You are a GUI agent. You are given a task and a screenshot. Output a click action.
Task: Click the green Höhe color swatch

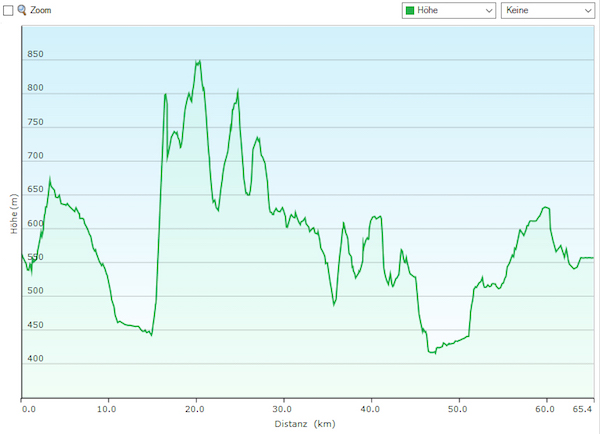pos(410,10)
